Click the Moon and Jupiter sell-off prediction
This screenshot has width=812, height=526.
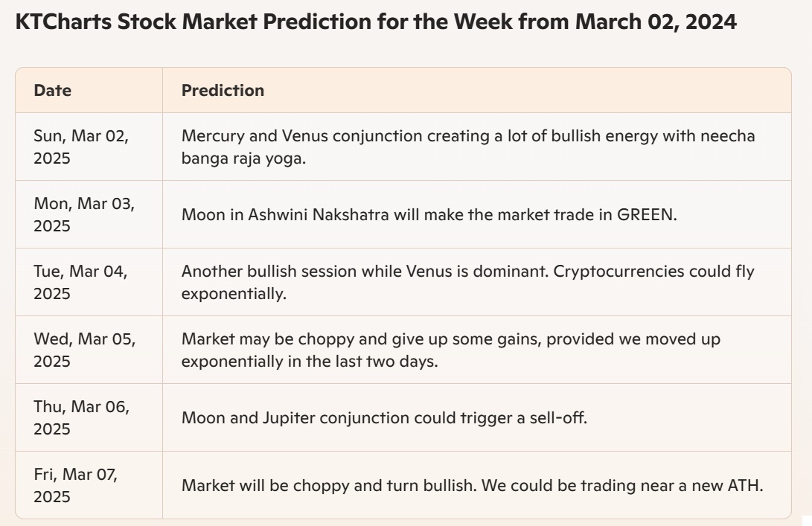384,418
